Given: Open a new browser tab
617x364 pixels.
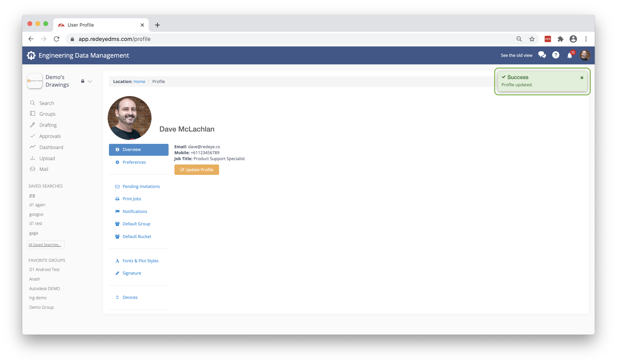Looking at the screenshot, I should pyautogui.click(x=157, y=25).
